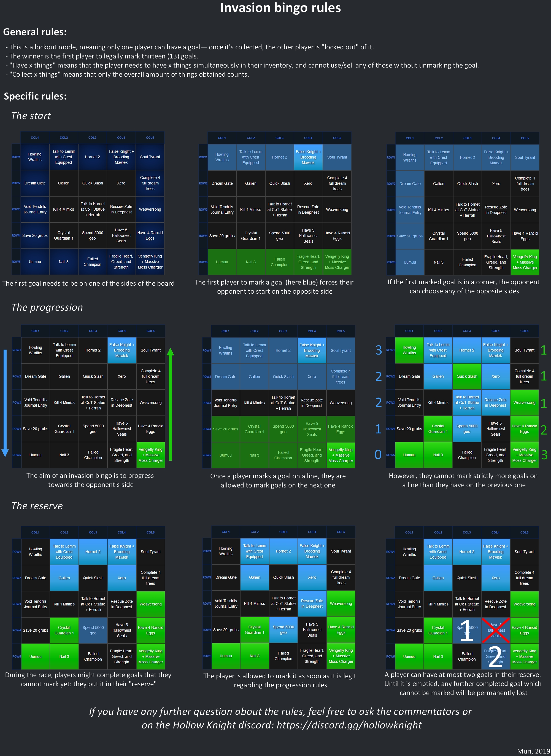Click ROW4 label of the second reserve board

point(207,630)
